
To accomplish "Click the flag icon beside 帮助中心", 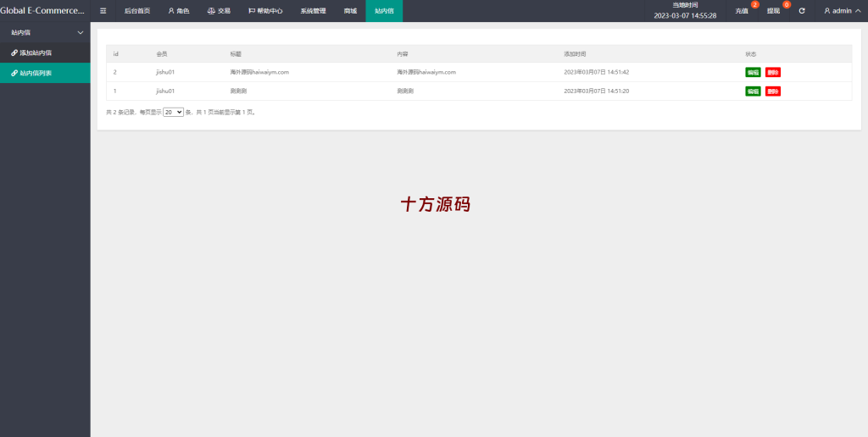I will (x=252, y=11).
